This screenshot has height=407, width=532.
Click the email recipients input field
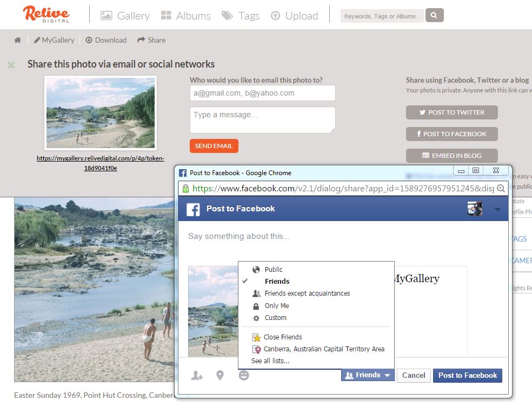coord(262,93)
